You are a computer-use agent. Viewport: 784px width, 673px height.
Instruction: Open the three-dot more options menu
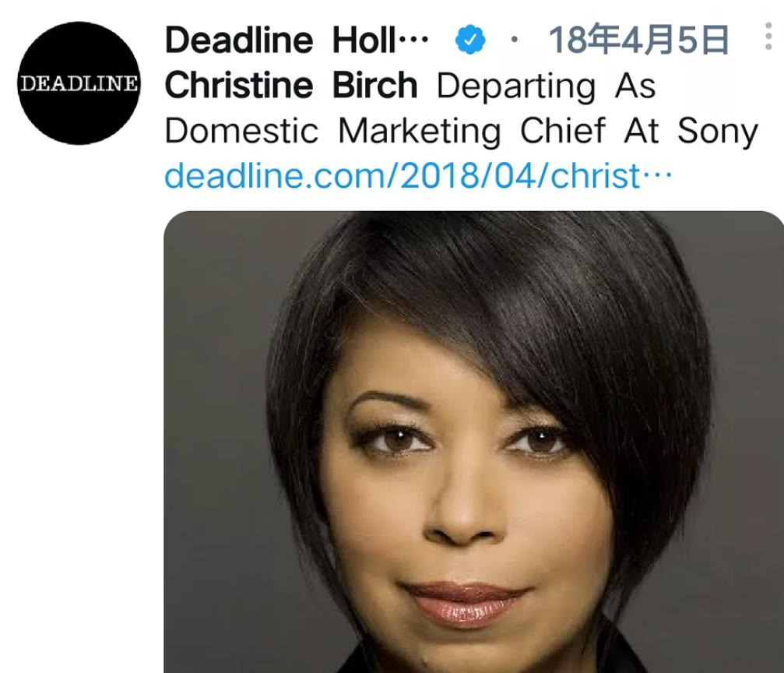[x=768, y=36]
